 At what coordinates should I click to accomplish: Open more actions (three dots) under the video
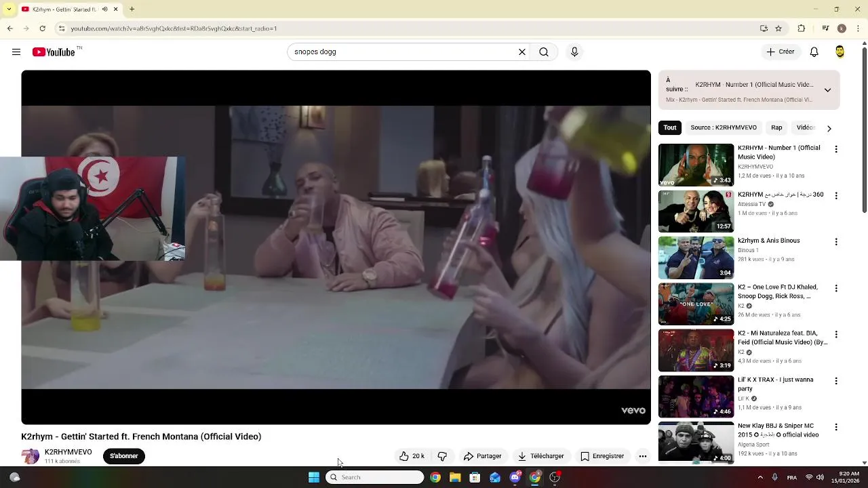tap(643, 456)
